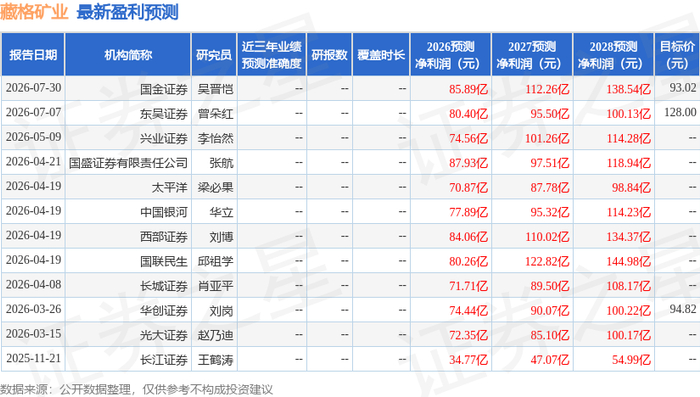Screen dimensions: 700x397
Task: Click the 研究员 column header
Action: [x=214, y=54]
